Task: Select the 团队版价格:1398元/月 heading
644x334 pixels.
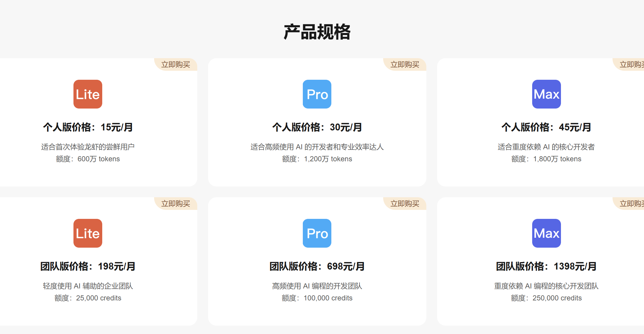Action: point(546,266)
